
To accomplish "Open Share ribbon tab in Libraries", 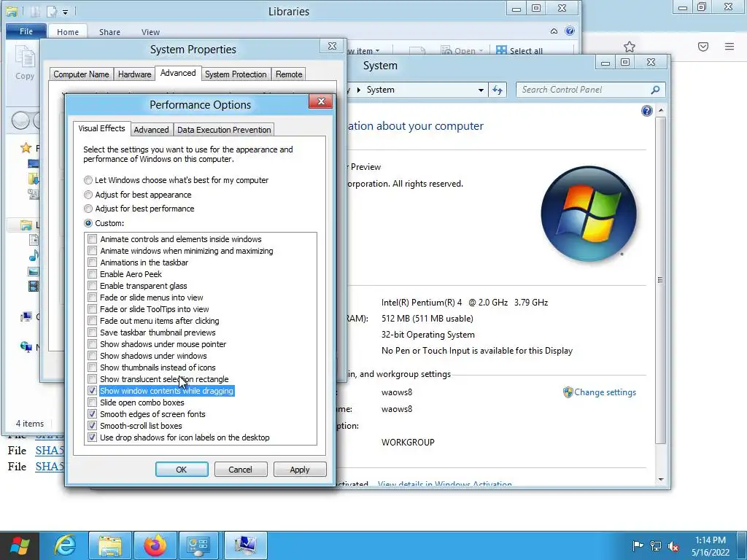I will click(x=109, y=32).
